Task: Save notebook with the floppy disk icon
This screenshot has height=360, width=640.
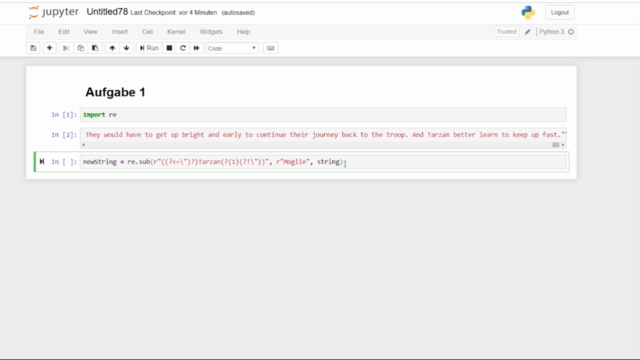Action: (33, 48)
